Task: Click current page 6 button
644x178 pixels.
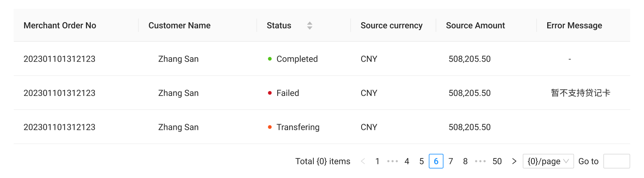Action: [x=436, y=161]
